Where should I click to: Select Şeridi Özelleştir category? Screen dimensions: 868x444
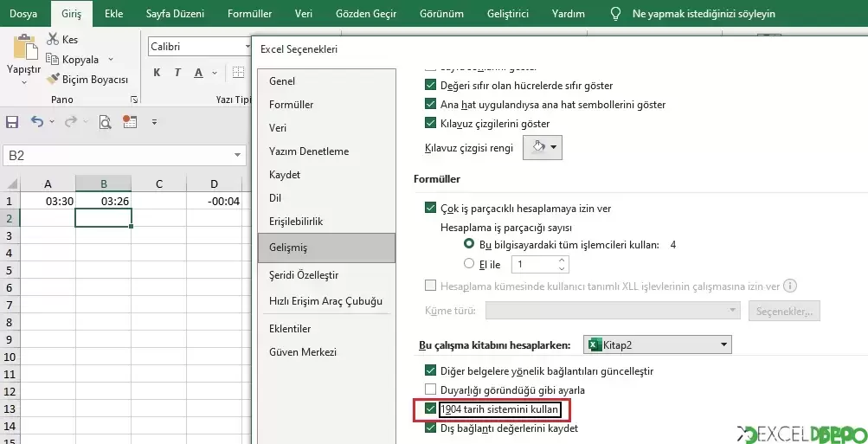326,275
